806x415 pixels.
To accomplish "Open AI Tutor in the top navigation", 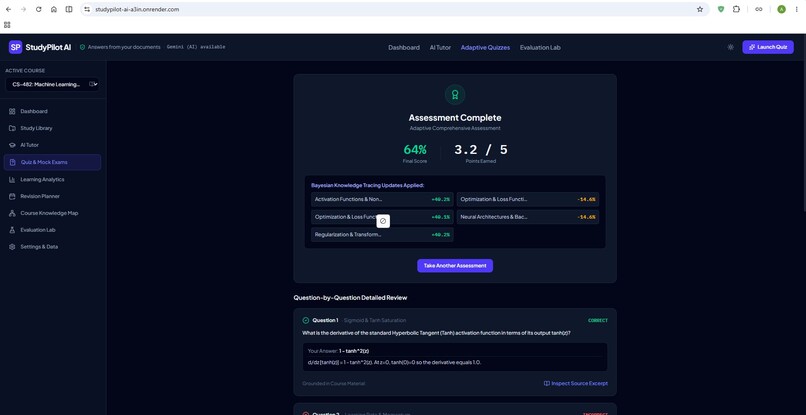I will coord(440,47).
